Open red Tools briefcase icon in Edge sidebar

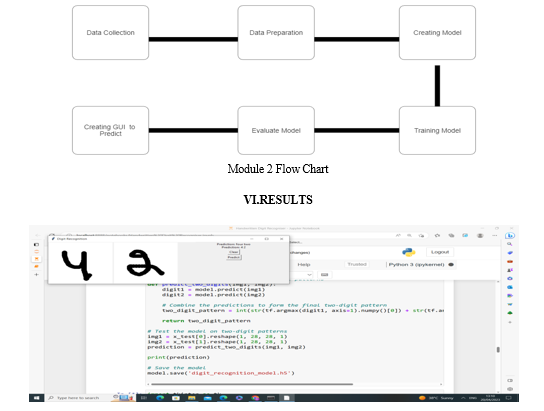click(510, 262)
